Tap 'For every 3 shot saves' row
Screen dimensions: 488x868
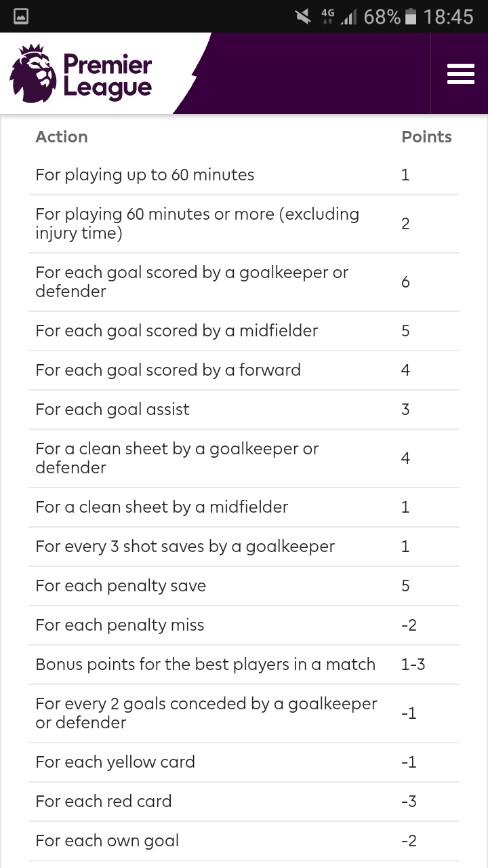244,547
